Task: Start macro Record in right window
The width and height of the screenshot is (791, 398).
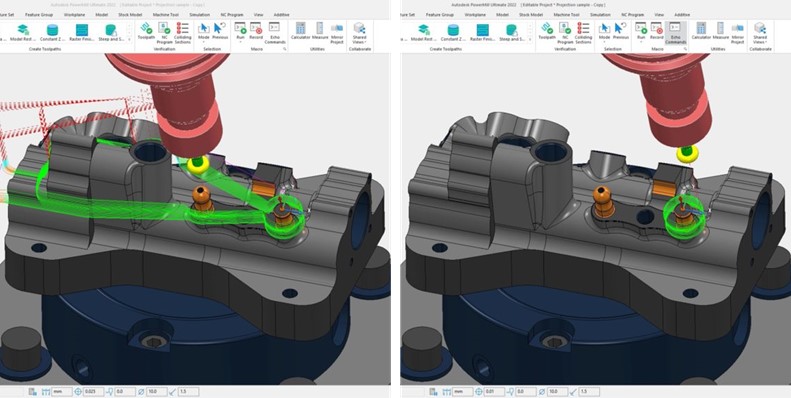Action: pos(656,31)
